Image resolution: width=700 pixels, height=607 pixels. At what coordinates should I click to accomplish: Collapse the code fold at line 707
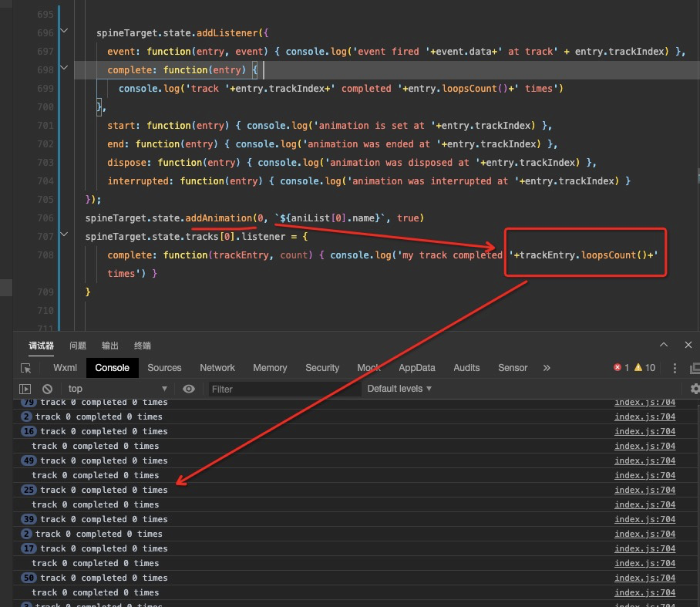(x=65, y=236)
